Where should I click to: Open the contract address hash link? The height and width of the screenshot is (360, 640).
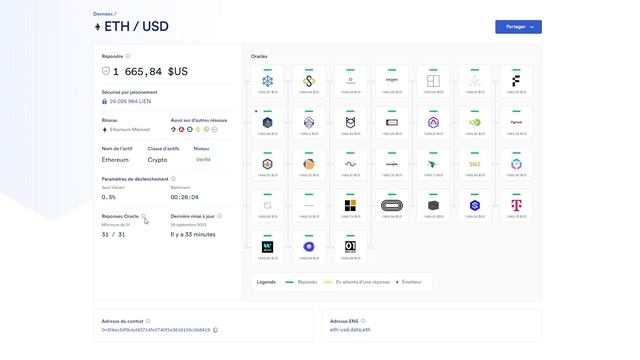(156, 330)
